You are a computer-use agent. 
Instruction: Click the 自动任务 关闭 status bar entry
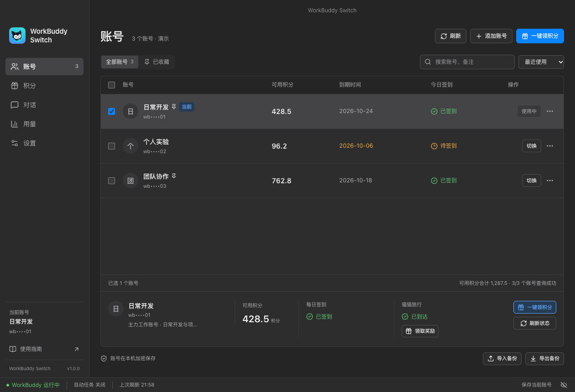coord(89,385)
